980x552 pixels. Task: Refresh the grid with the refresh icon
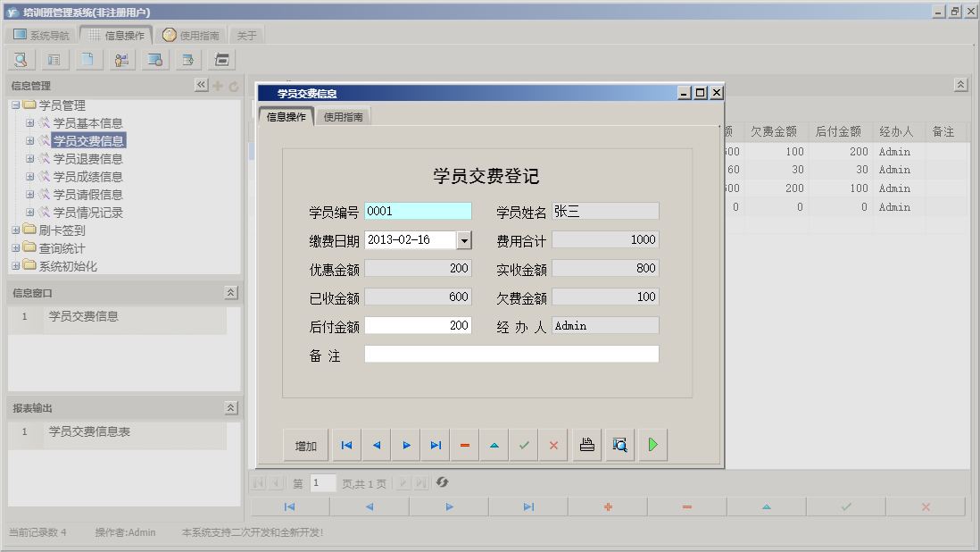444,483
